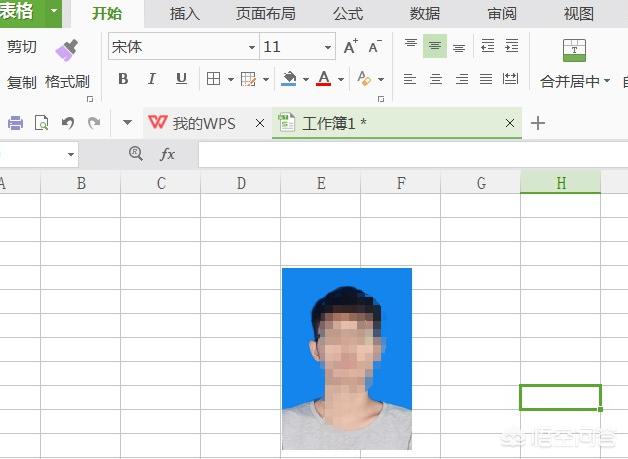The image size is (628, 459).
Task: Click the Format Painter brush icon
Action: click(66, 50)
